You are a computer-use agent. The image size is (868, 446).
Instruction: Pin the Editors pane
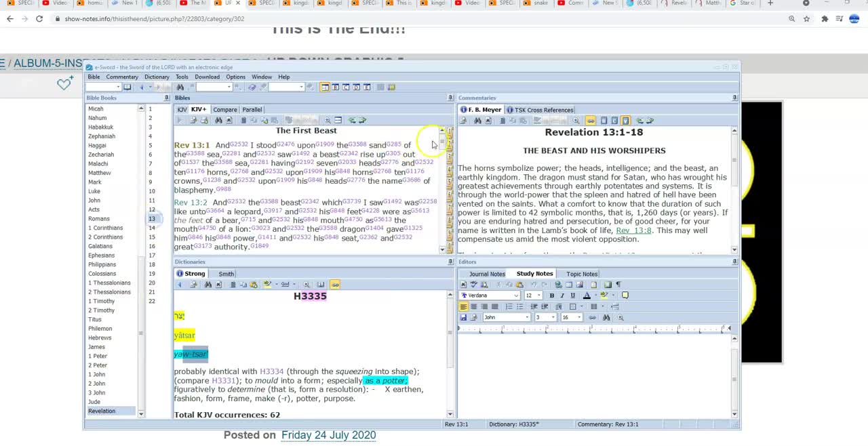coord(734,262)
